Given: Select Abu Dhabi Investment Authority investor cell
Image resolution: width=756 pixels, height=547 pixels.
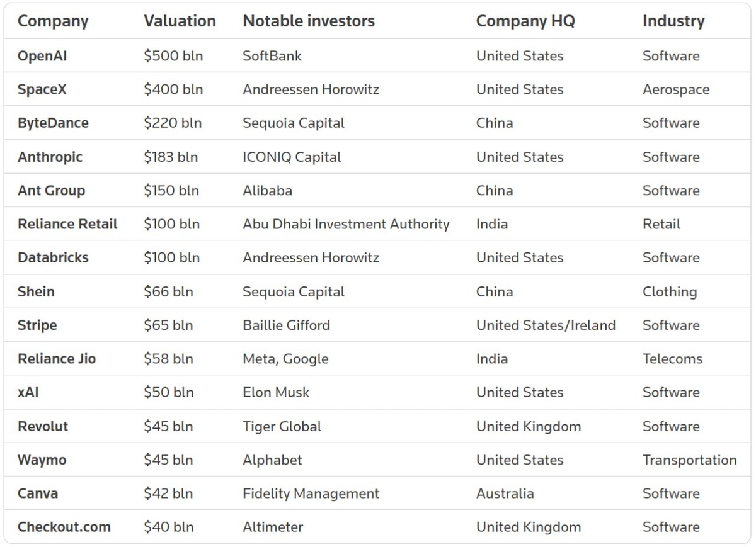Looking at the screenshot, I should click(x=346, y=224).
